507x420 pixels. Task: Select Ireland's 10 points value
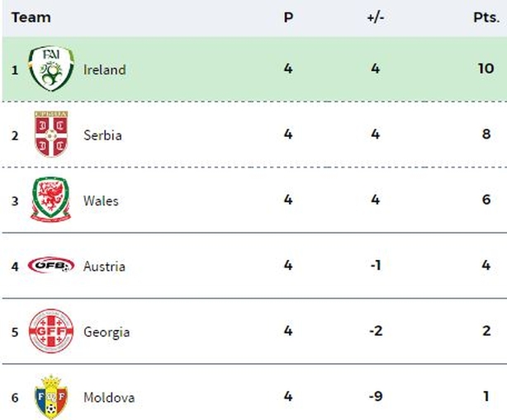point(486,68)
